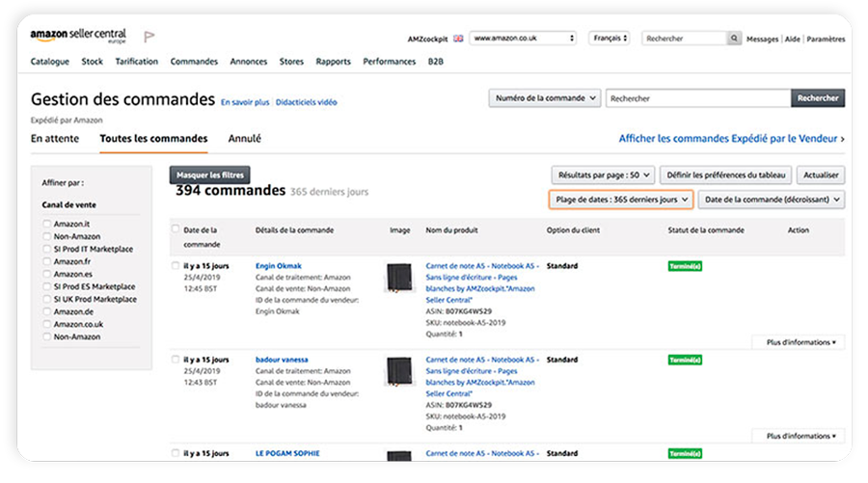Open the B2B menu

pos(436,62)
